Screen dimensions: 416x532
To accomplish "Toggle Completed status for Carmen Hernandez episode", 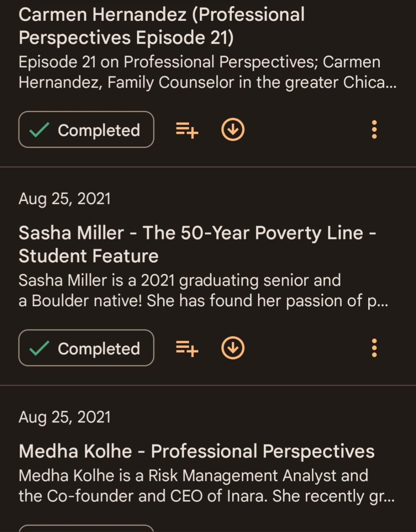I will point(86,130).
